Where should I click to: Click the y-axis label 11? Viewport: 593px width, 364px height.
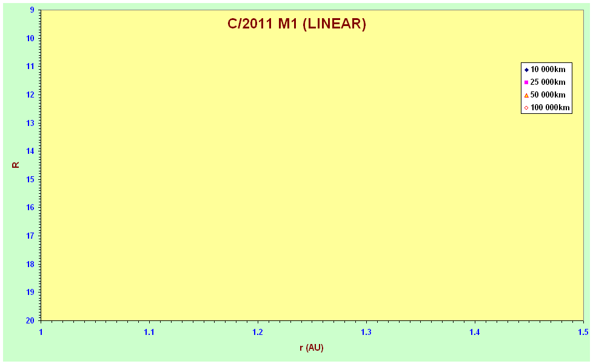click(31, 67)
